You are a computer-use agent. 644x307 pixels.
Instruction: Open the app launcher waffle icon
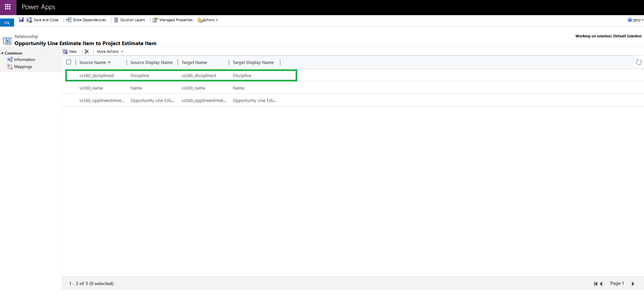pyautogui.click(x=8, y=7)
